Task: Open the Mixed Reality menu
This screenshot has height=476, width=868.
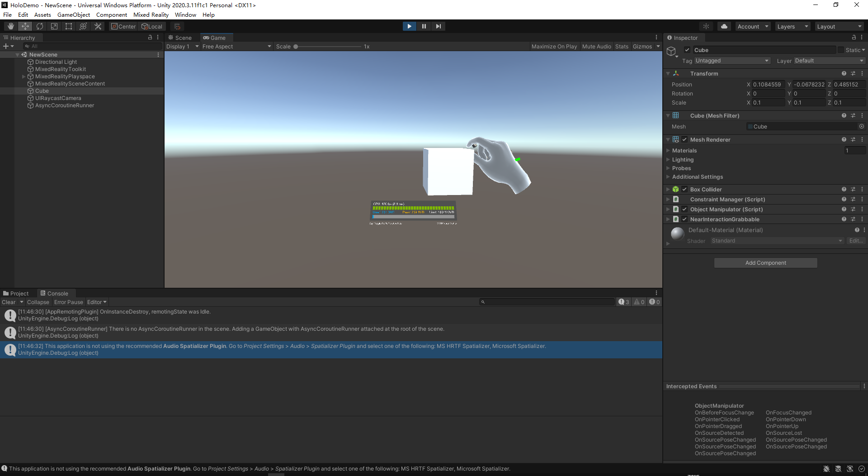Action: [x=151, y=14]
